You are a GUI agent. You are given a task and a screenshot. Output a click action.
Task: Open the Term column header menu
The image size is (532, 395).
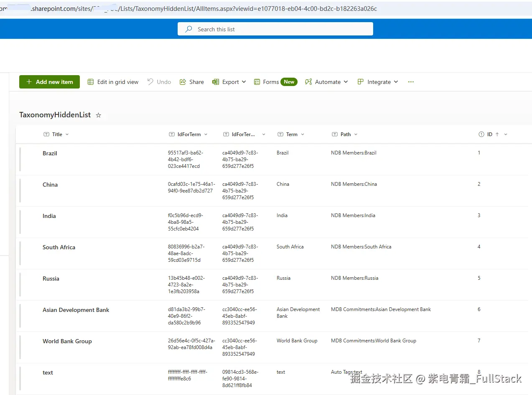[x=290, y=134]
